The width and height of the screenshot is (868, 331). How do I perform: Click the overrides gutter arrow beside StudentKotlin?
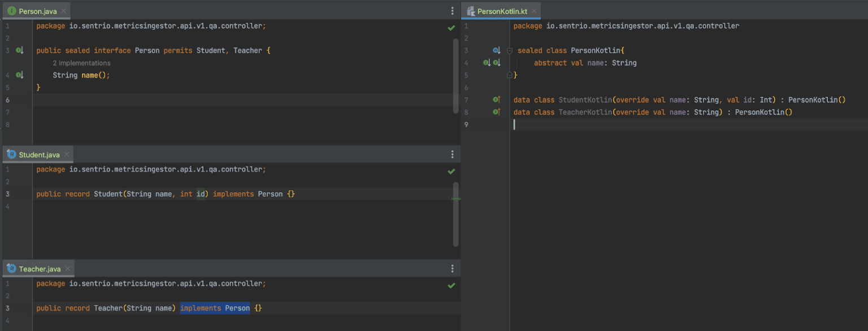pyautogui.click(x=497, y=100)
